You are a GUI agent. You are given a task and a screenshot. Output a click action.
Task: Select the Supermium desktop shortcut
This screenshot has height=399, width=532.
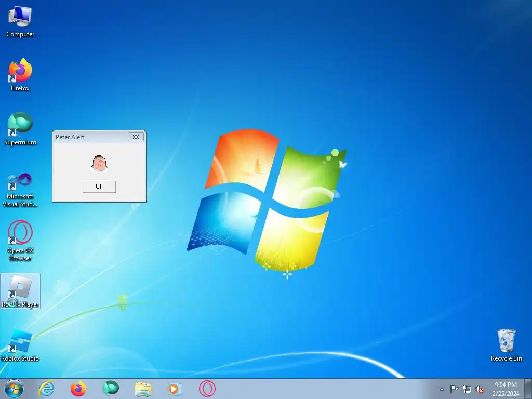[x=20, y=129]
